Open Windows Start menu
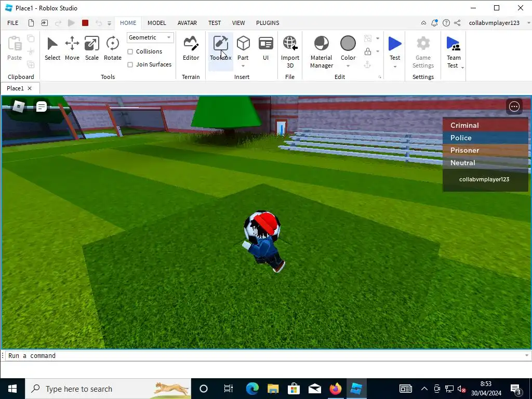532x399 pixels. click(12, 389)
